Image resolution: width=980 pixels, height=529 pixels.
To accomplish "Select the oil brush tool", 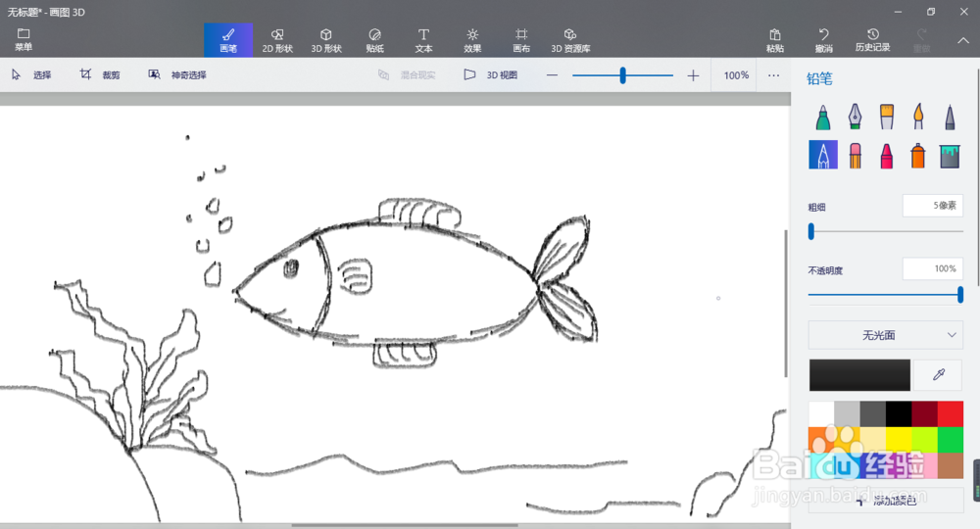I will [886, 117].
